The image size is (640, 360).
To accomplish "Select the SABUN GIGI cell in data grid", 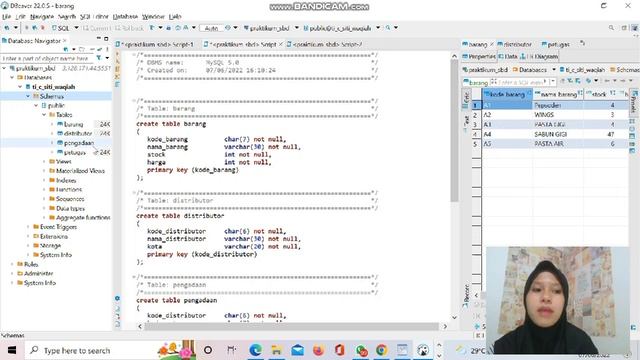I will click(558, 134).
